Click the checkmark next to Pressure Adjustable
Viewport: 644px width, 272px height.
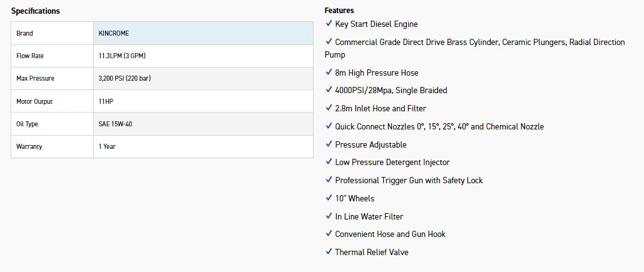[x=329, y=144]
